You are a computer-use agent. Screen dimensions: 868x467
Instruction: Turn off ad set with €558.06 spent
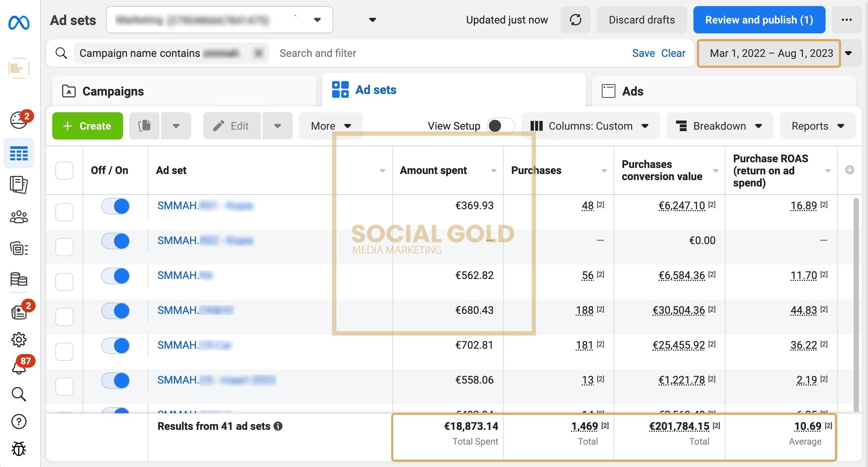(116, 381)
